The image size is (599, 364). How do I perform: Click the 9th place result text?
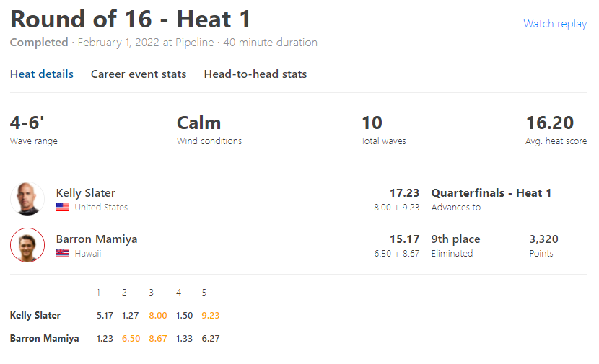[455, 239]
